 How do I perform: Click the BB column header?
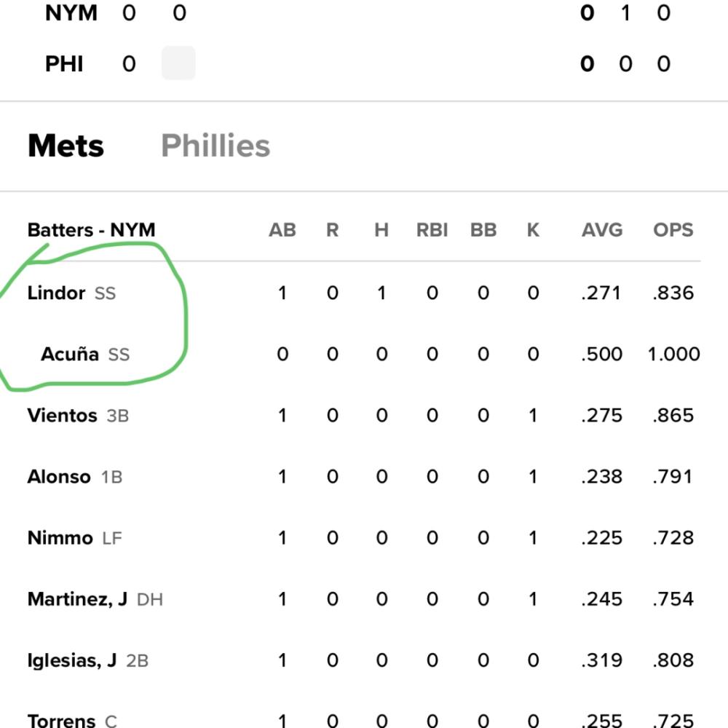pyautogui.click(x=483, y=230)
